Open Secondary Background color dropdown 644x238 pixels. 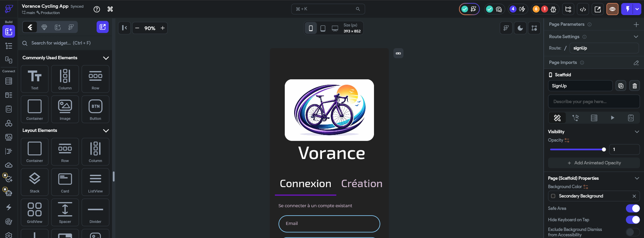[x=594, y=196]
